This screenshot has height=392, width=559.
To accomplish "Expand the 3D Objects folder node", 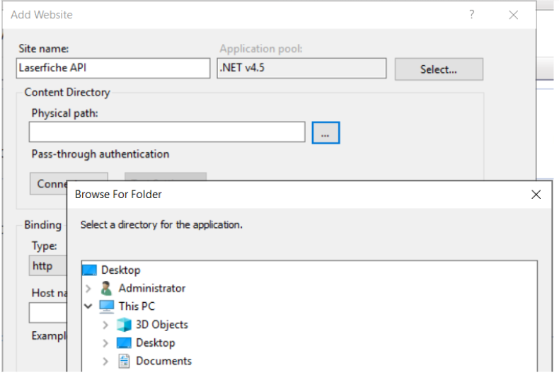I will pos(105,325).
